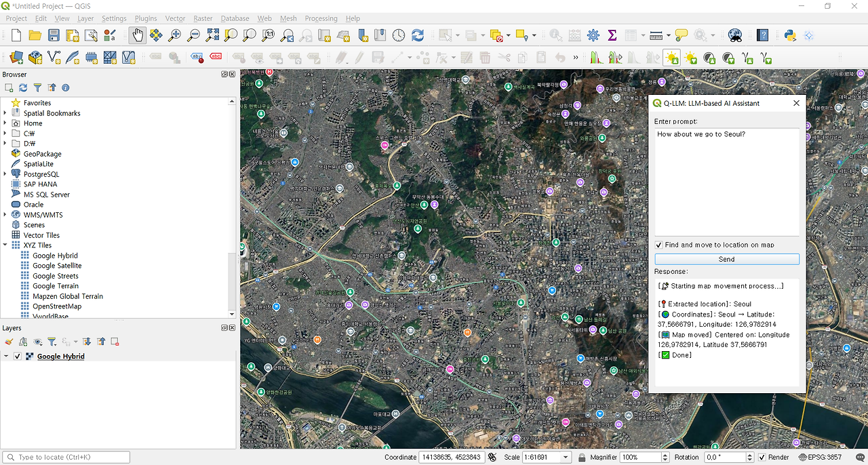Click the Refresh map toolbar icon

click(418, 35)
